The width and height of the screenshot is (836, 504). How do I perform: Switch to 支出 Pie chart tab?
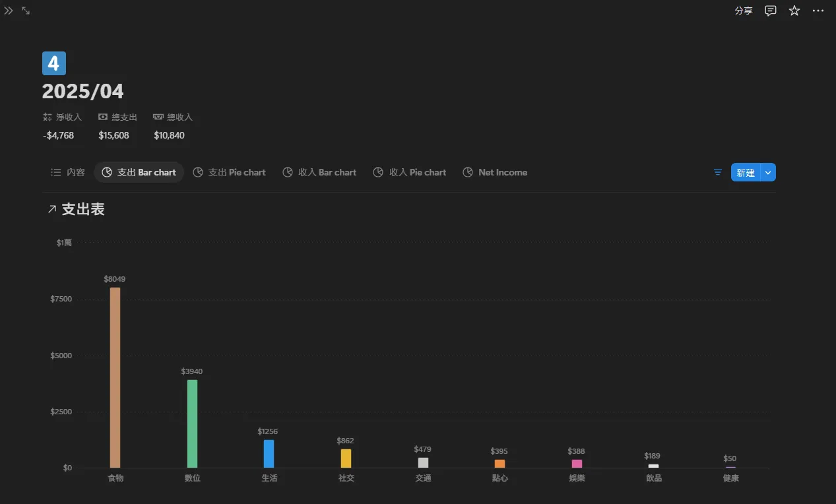click(229, 172)
